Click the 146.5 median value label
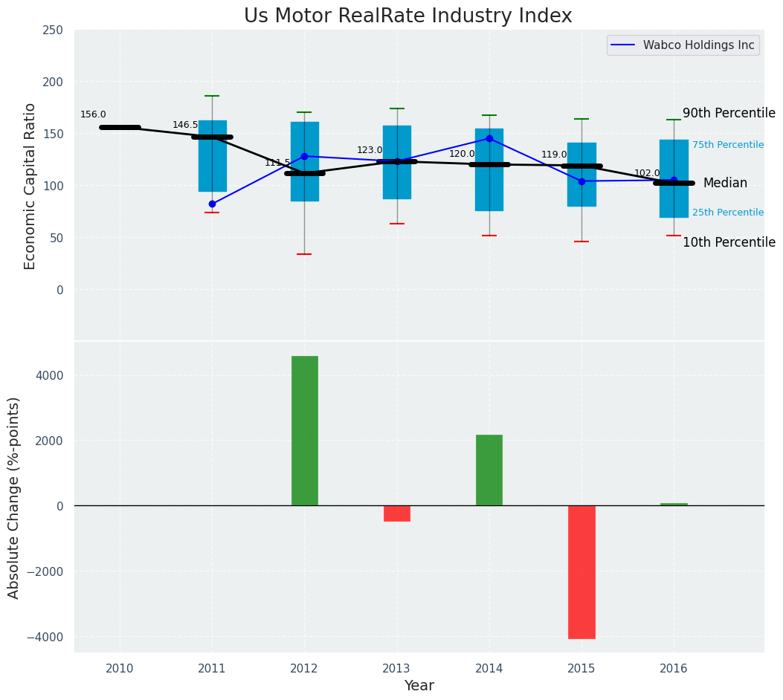The width and height of the screenshot is (783, 700). (185, 125)
